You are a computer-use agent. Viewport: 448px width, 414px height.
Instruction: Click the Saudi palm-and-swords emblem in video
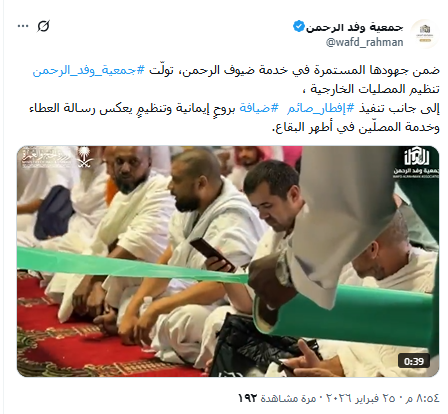[86, 158]
